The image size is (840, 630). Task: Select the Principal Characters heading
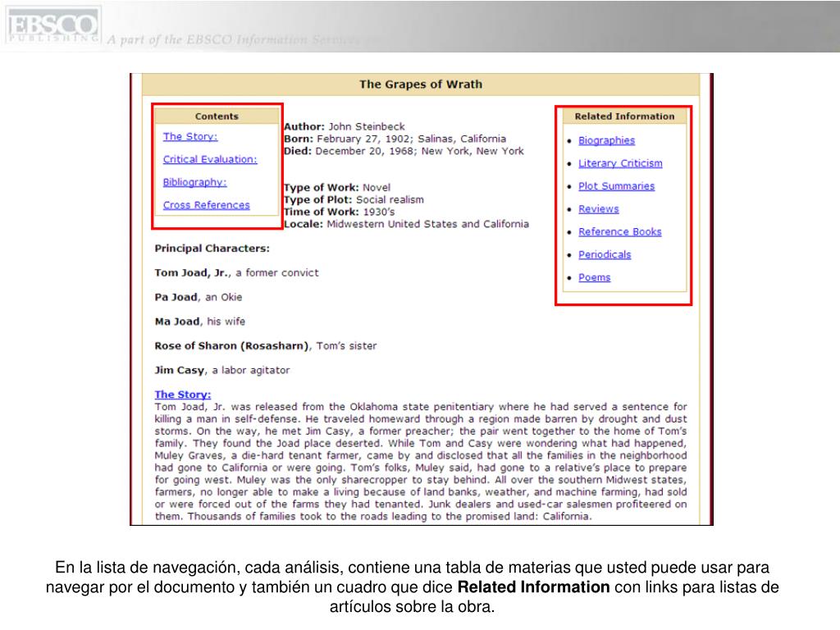(212, 249)
